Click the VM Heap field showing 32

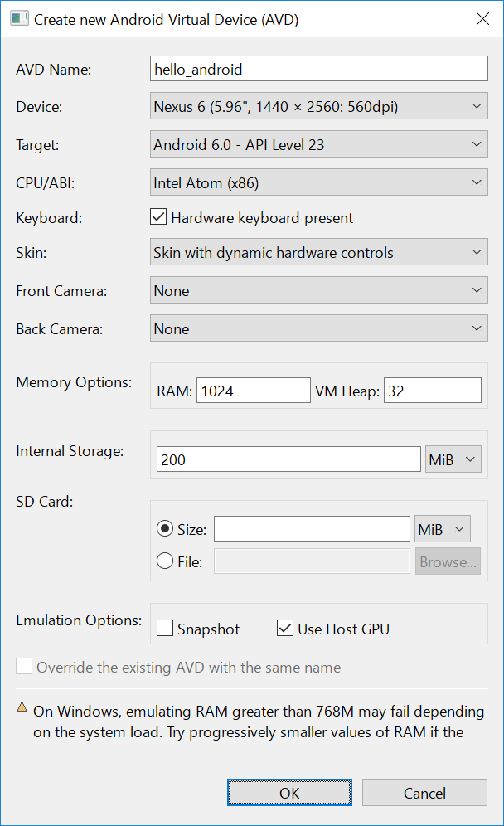click(x=433, y=391)
